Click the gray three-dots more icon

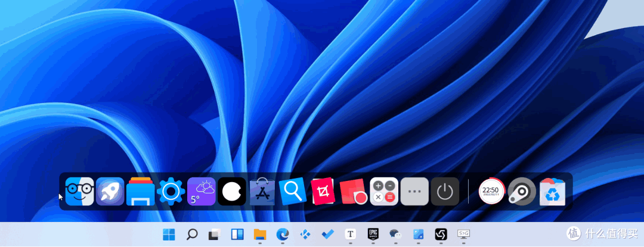point(414,191)
